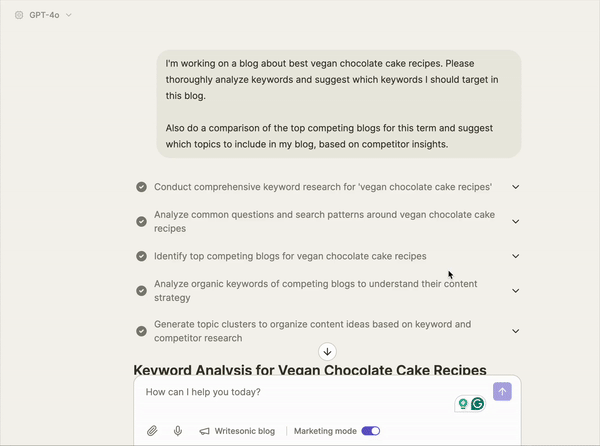Click the paperclip attach file icon
This screenshot has width=600, height=446.
[x=152, y=431]
